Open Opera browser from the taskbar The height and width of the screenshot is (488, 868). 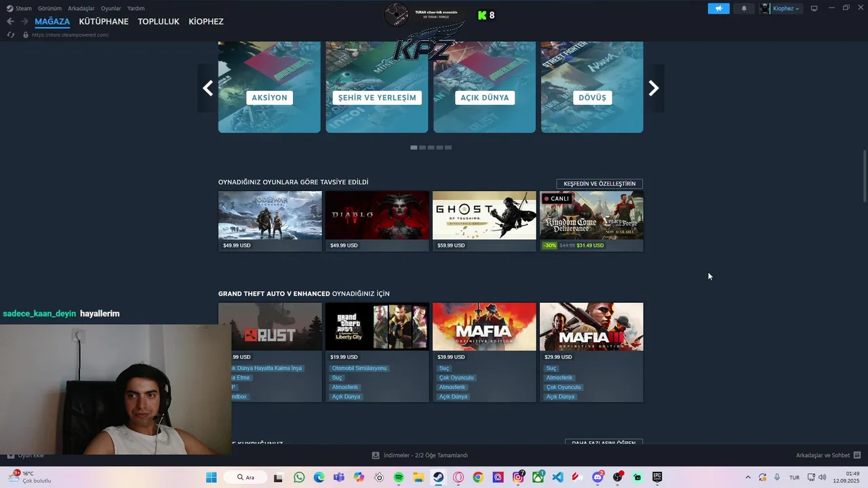458,477
